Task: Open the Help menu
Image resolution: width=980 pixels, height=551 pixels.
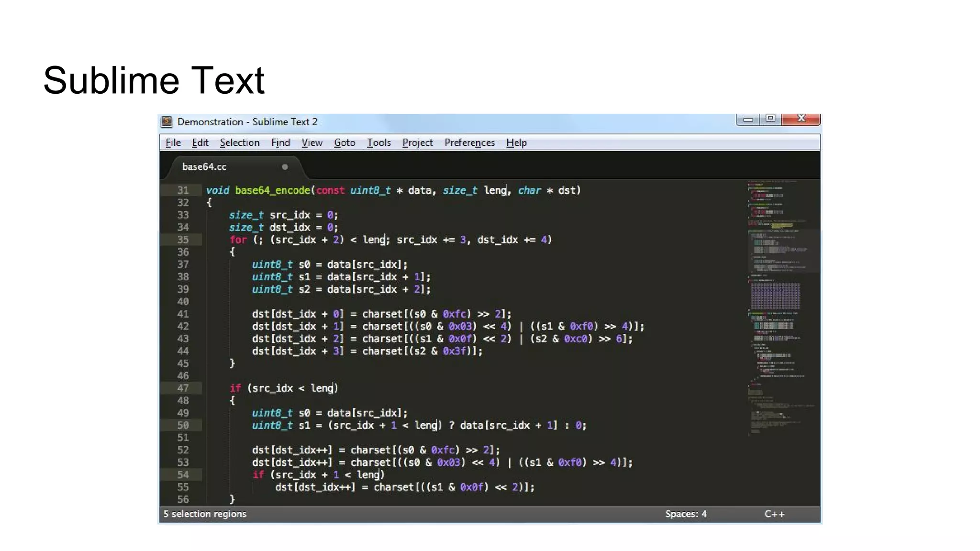Action: (x=516, y=143)
